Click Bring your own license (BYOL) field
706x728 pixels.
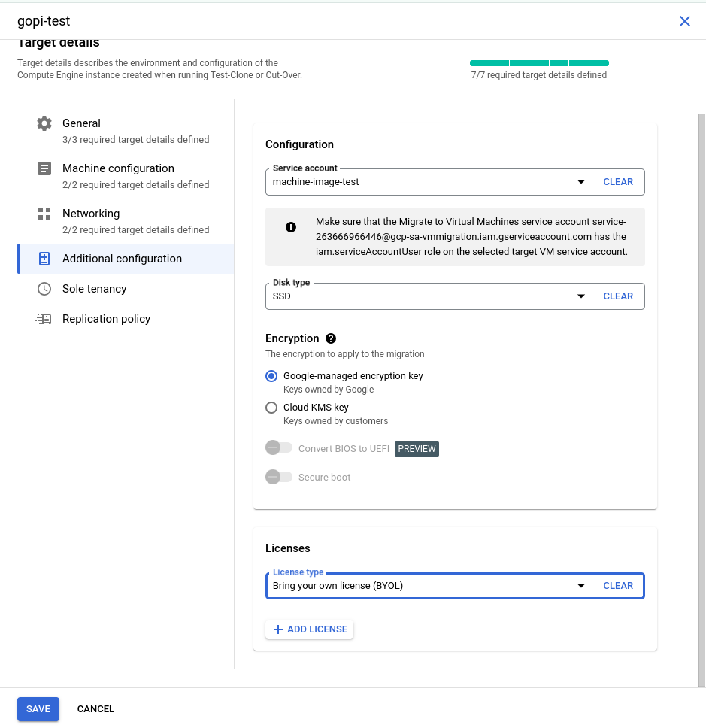pos(455,586)
